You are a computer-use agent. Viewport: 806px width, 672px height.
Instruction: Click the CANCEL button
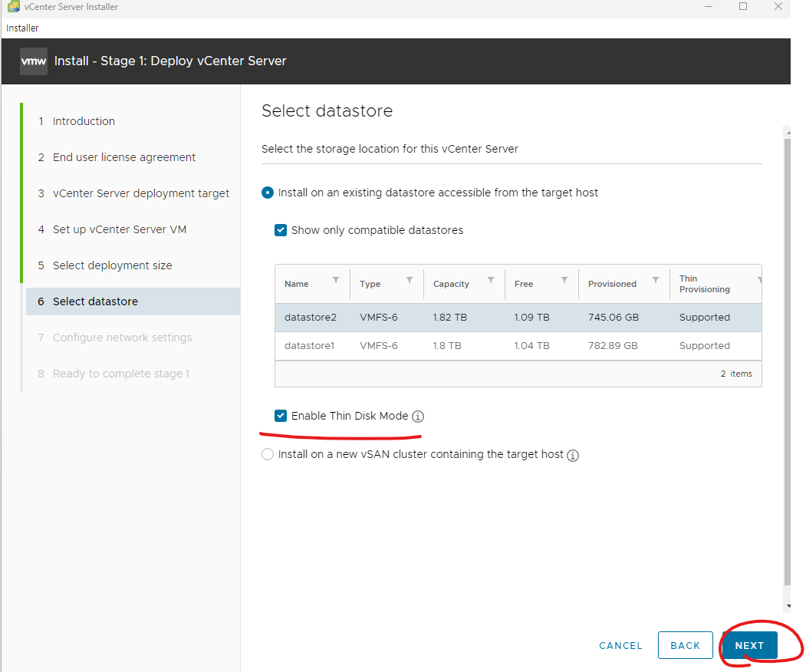(x=620, y=645)
